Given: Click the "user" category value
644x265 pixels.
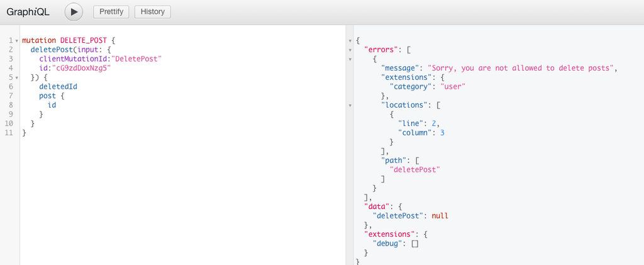Looking at the screenshot, I should (x=453, y=86).
